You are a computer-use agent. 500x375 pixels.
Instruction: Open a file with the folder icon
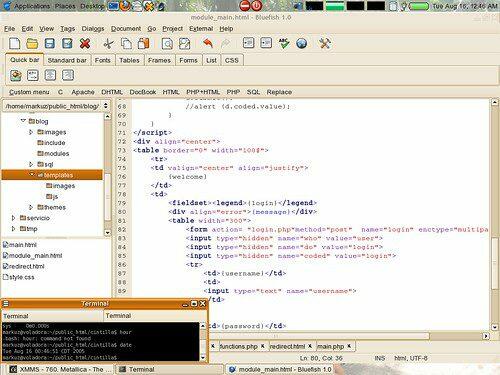(32, 44)
